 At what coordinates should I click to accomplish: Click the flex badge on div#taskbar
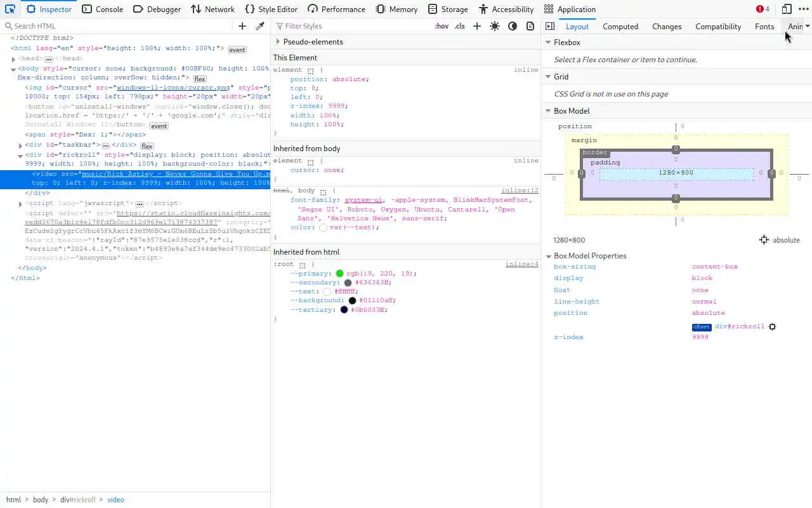pyautogui.click(x=147, y=146)
